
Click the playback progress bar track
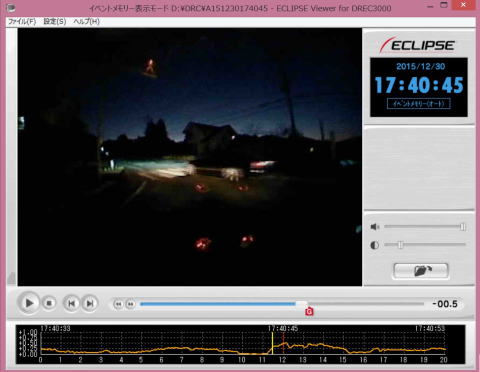pos(282,304)
